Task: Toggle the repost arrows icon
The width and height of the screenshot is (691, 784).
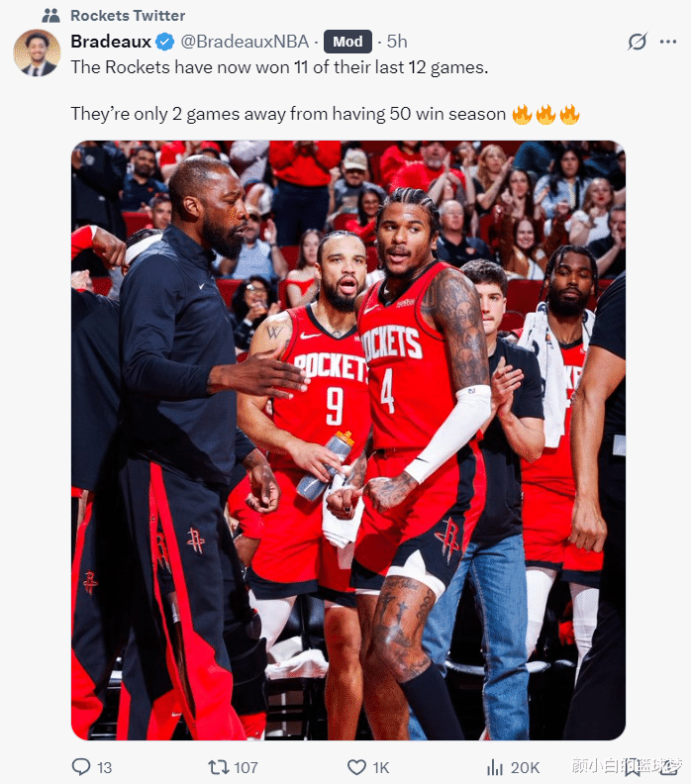Action: pos(218,767)
